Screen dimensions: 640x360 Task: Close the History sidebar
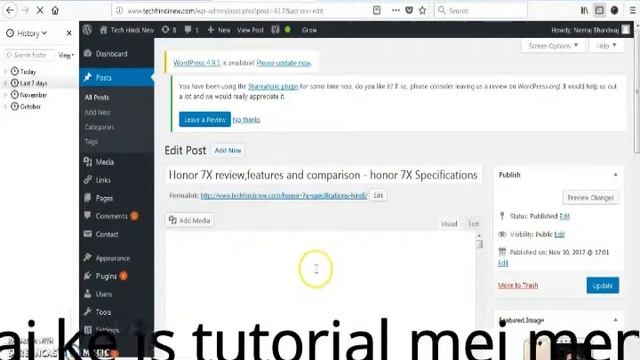[69, 33]
